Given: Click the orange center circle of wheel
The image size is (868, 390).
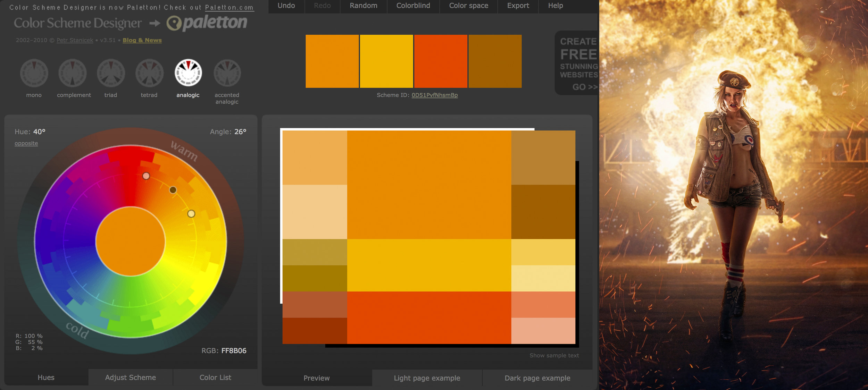Looking at the screenshot, I should click(131, 241).
